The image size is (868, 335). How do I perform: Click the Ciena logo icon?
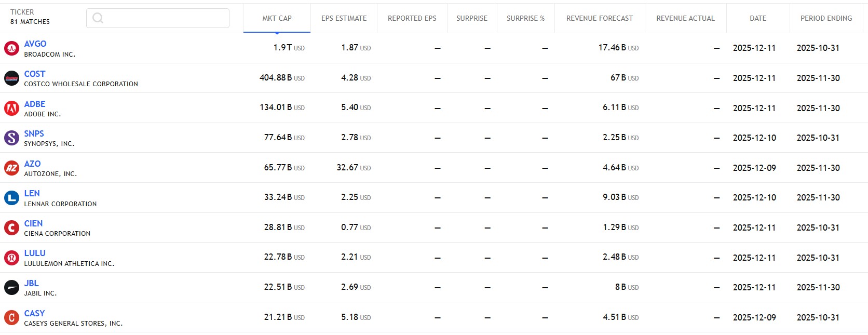[11, 227]
